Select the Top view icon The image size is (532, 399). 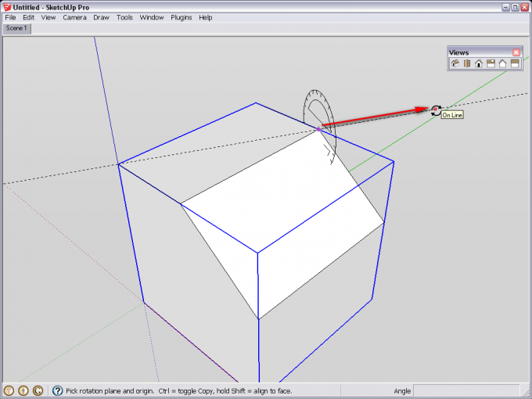[x=466, y=64]
